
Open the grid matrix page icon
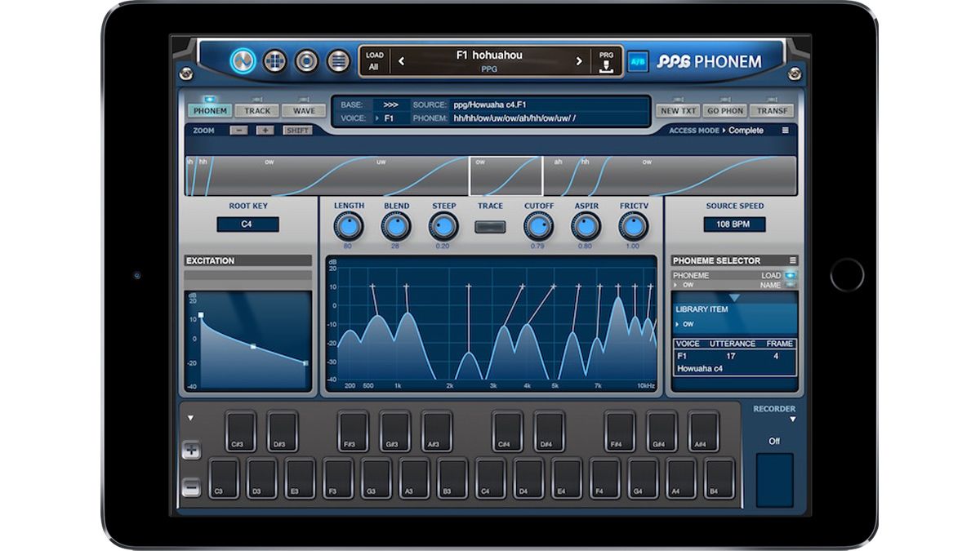click(x=274, y=61)
